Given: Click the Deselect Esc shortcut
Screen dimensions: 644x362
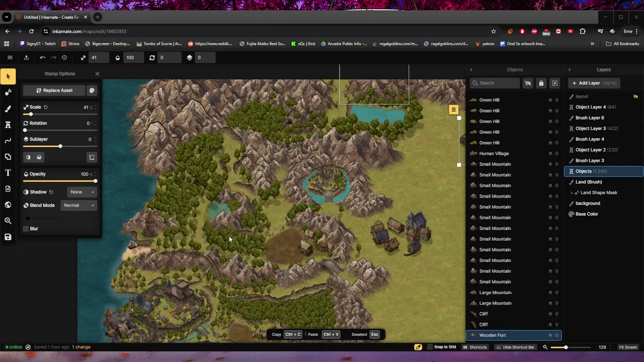Looking at the screenshot, I should coord(365,334).
